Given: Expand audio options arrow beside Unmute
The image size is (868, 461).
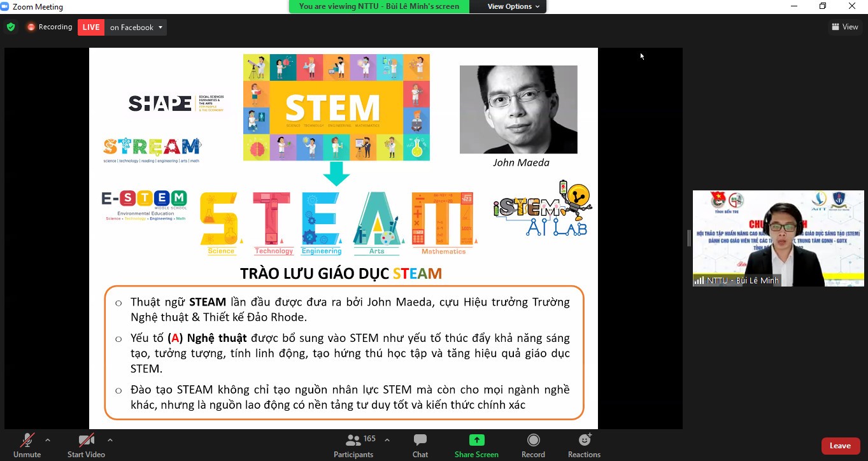Looking at the screenshot, I should pos(48,440).
